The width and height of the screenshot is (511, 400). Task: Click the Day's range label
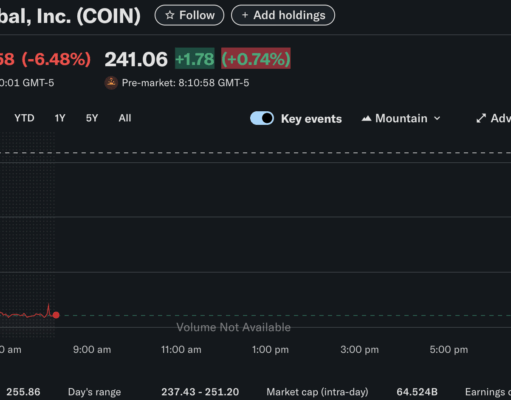(x=94, y=392)
